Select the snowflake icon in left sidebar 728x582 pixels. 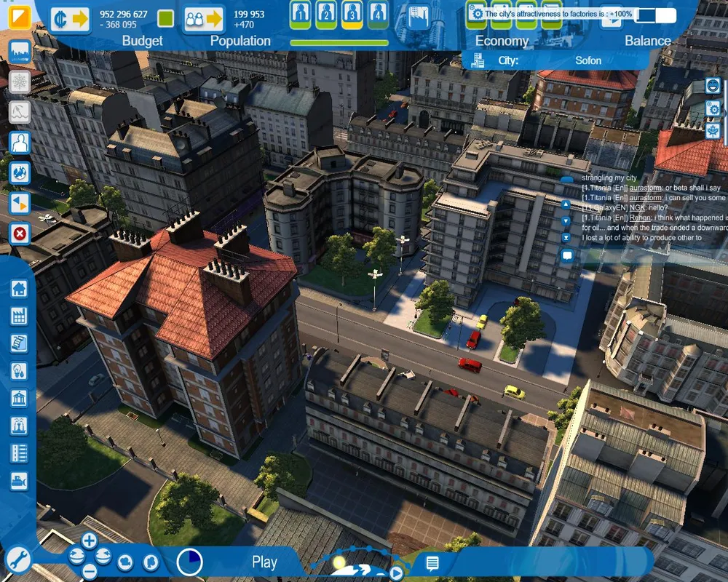[x=20, y=82]
